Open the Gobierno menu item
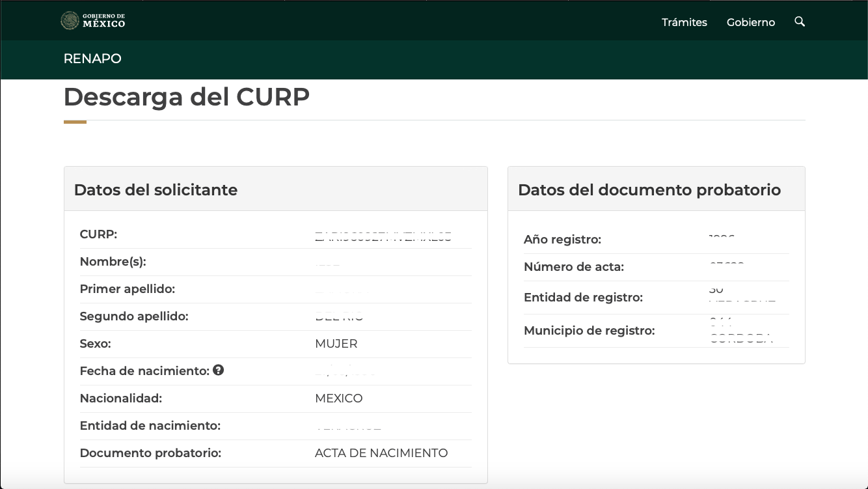Image resolution: width=868 pixels, height=489 pixels. coord(750,22)
